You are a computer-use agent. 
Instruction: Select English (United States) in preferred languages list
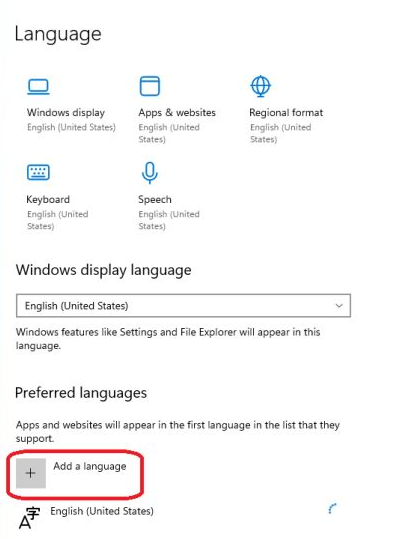click(x=102, y=511)
